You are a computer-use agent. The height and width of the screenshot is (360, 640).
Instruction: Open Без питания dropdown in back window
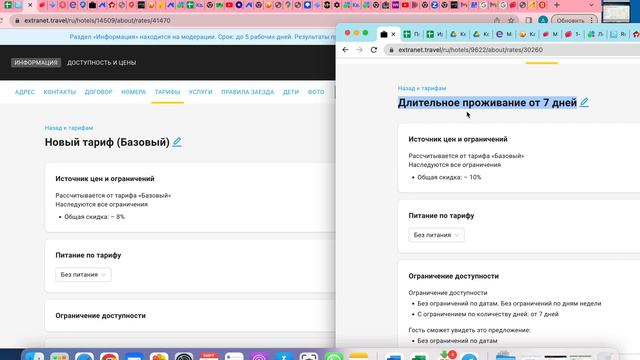point(83,275)
